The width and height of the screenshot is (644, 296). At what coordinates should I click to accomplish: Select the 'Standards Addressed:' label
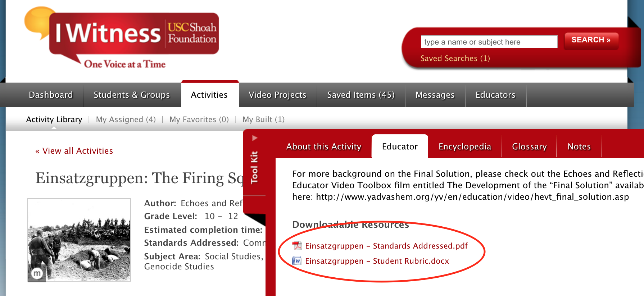coord(191,243)
